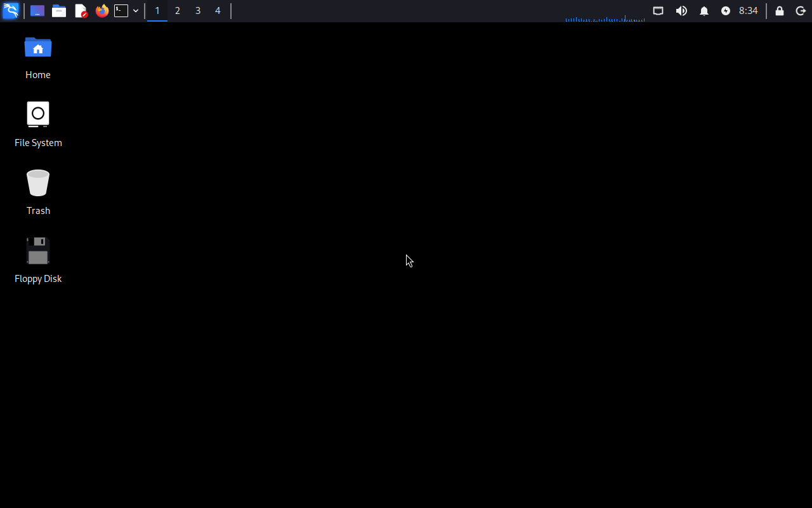812x508 pixels.
Task: Open the terminal emulator launcher
Action: tap(121, 11)
